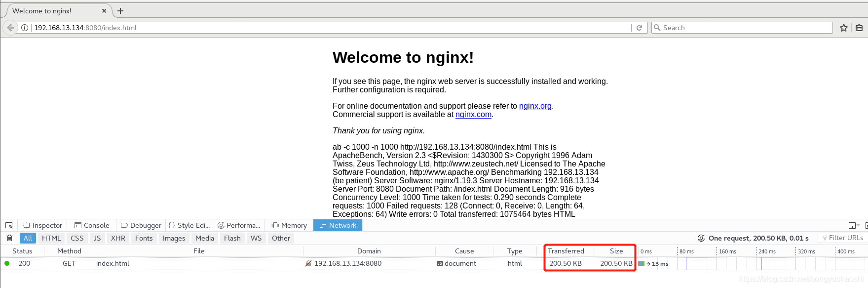This screenshot has height=288, width=868.
Task: Toggle the XHR filter button
Action: pos(118,238)
